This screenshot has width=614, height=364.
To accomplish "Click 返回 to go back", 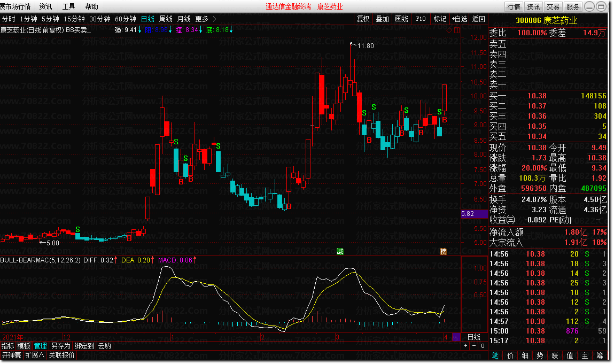I will click(x=478, y=19).
